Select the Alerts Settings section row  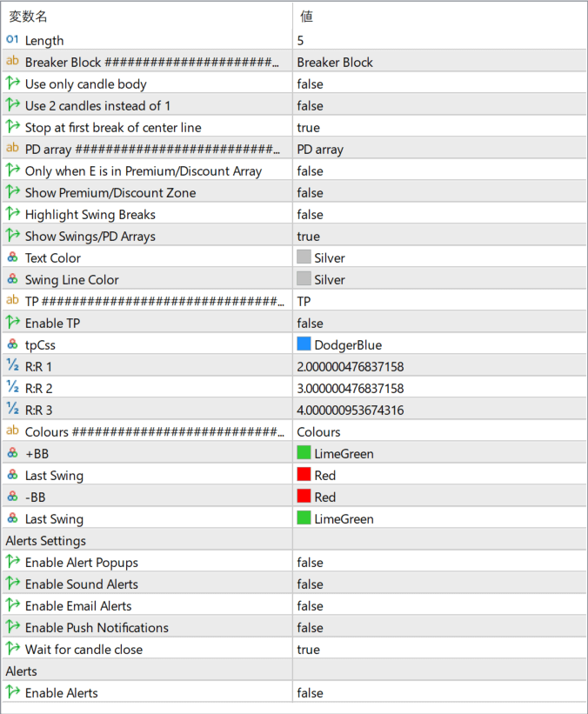tap(146, 540)
